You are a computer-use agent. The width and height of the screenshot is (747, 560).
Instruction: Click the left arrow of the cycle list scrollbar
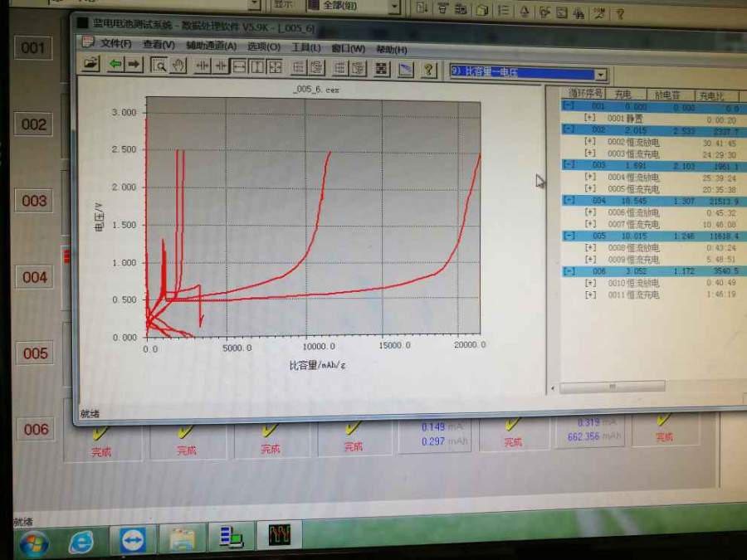[553, 388]
